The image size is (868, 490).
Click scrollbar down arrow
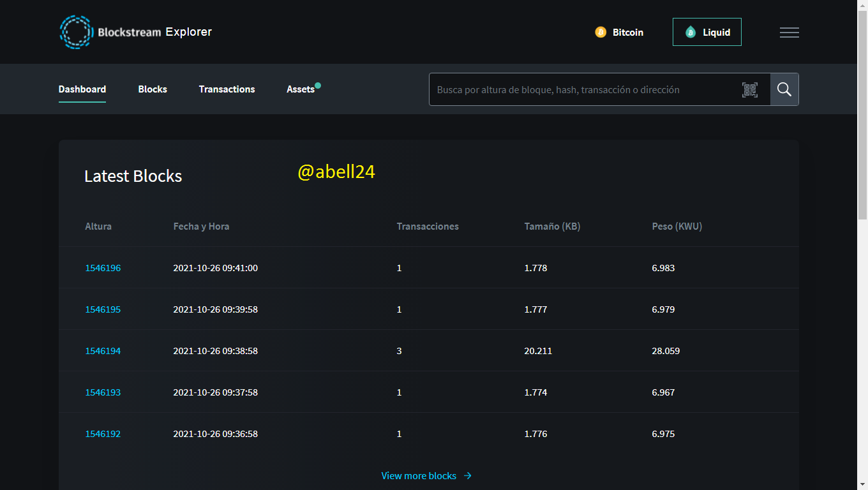(862, 484)
